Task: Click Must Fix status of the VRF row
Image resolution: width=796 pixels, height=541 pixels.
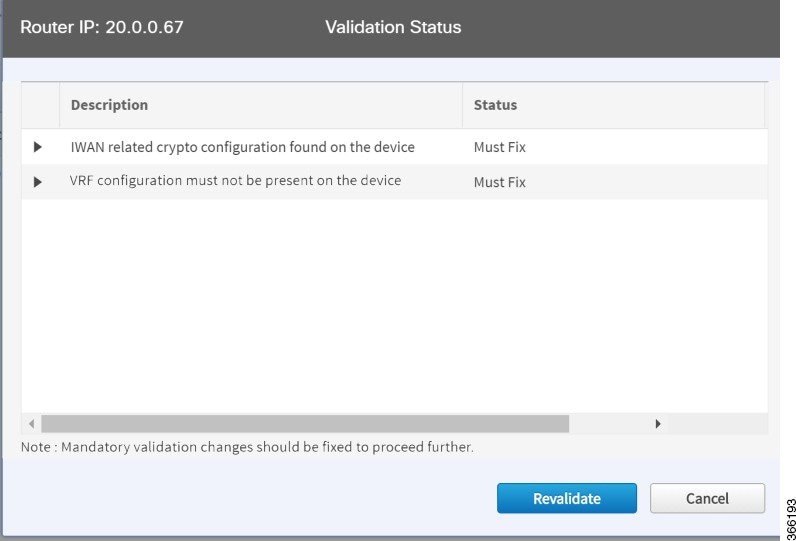Action: click(500, 182)
